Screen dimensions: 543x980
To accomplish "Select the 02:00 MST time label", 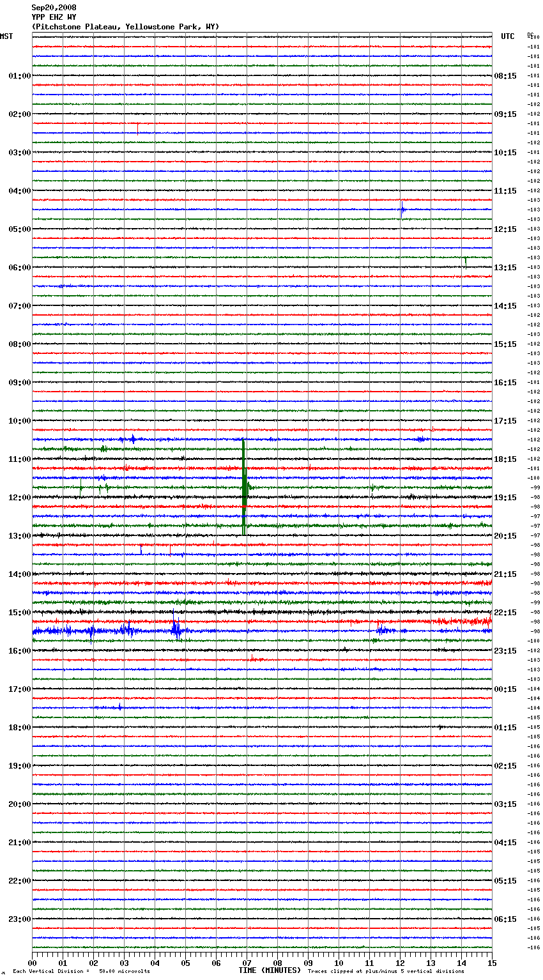I will click(20, 114).
